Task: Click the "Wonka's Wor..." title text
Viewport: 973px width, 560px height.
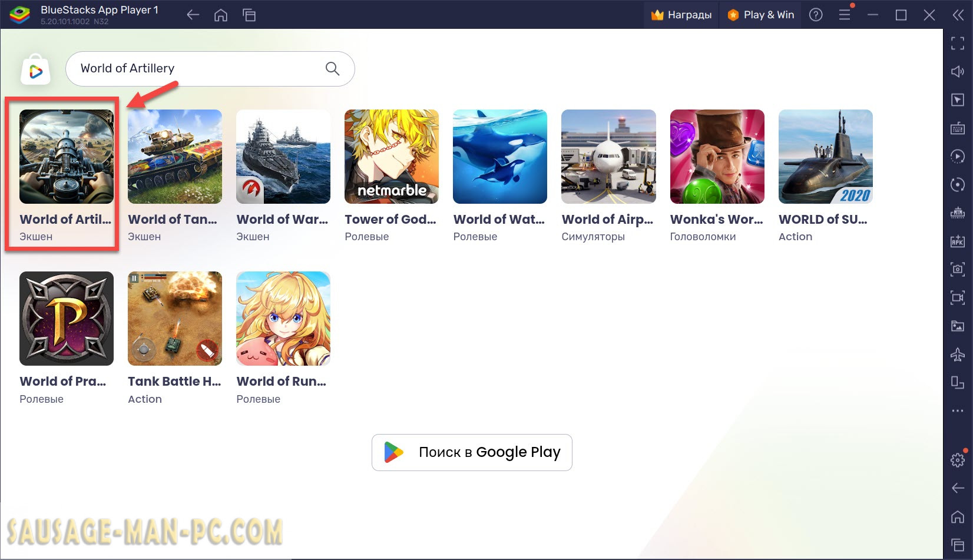Action: tap(716, 219)
